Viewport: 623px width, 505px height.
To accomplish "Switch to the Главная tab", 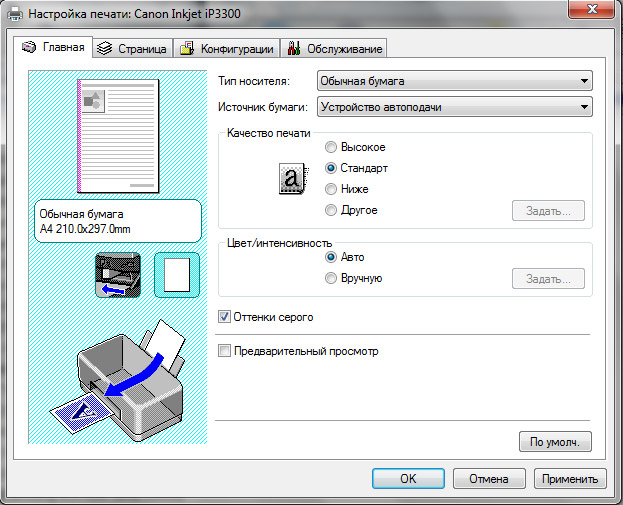I will click(53, 47).
